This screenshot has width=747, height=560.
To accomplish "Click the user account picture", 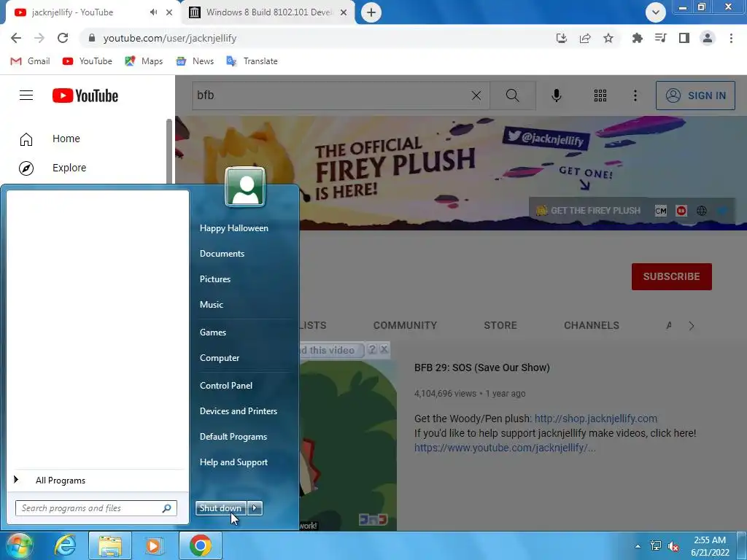I will coord(245,187).
